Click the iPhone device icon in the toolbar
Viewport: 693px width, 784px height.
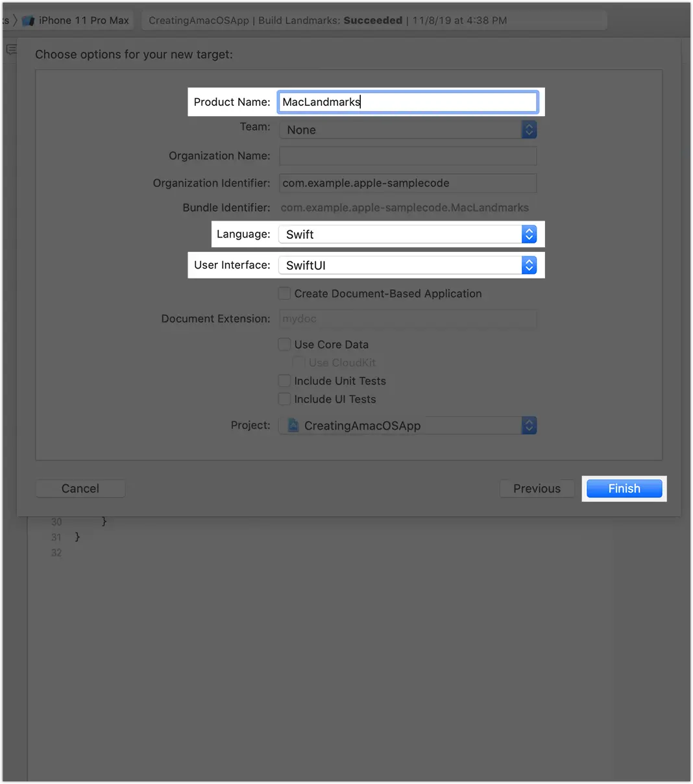coord(28,21)
